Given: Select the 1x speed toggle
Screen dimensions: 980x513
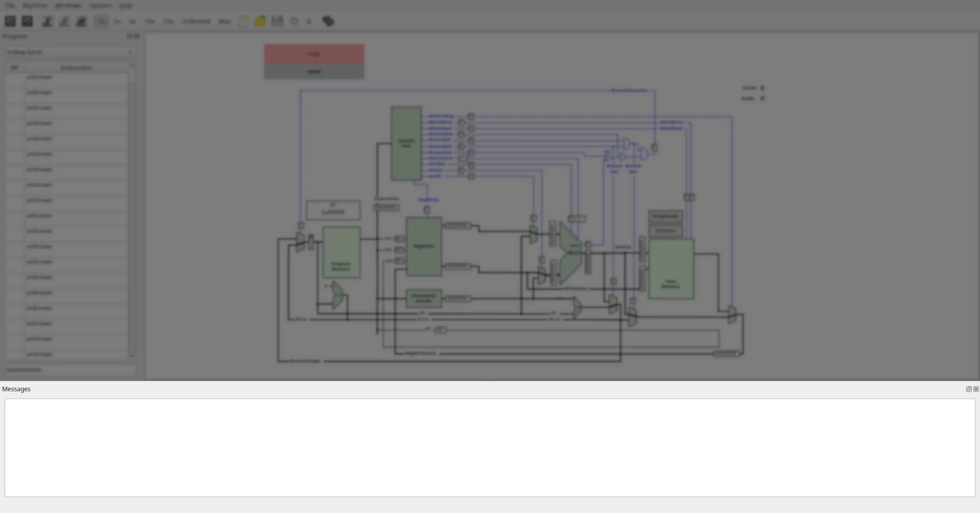Looking at the screenshot, I should click(101, 21).
